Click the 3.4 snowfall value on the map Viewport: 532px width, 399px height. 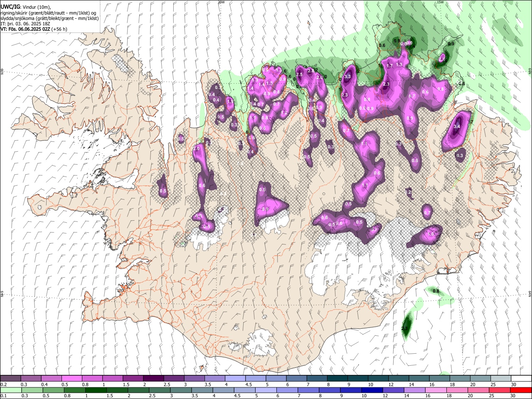pyautogui.click(x=458, y=126)
